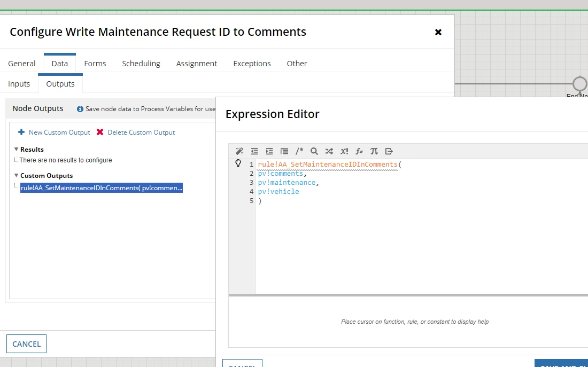Click the blue plus New Custom Output icon

click(x=21, y=132)
